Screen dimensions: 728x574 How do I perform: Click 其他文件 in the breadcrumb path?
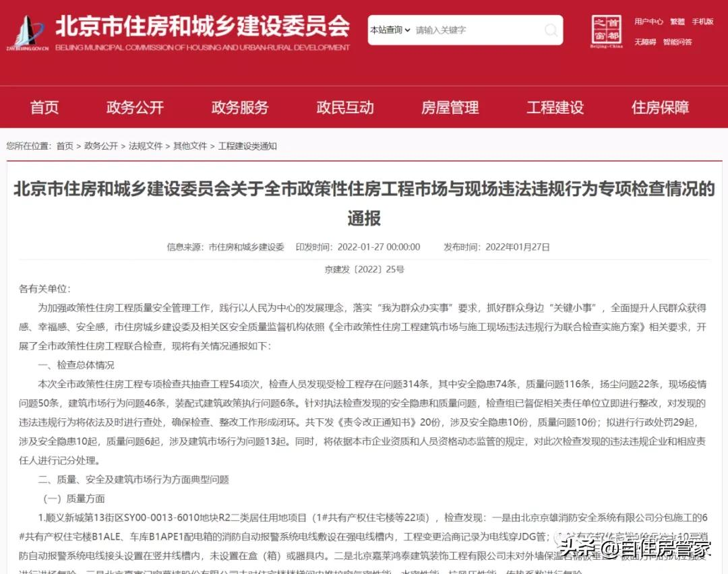tap(190, 146)
